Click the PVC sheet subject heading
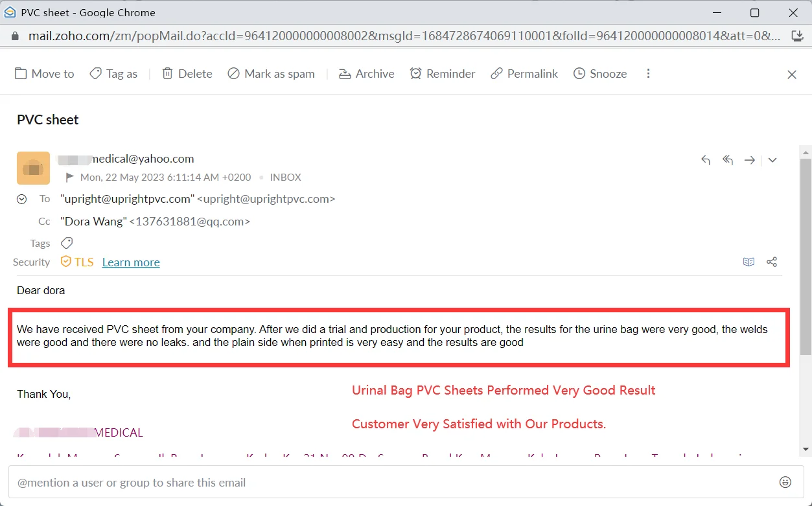Screen dimensions: 812x506 48,120
